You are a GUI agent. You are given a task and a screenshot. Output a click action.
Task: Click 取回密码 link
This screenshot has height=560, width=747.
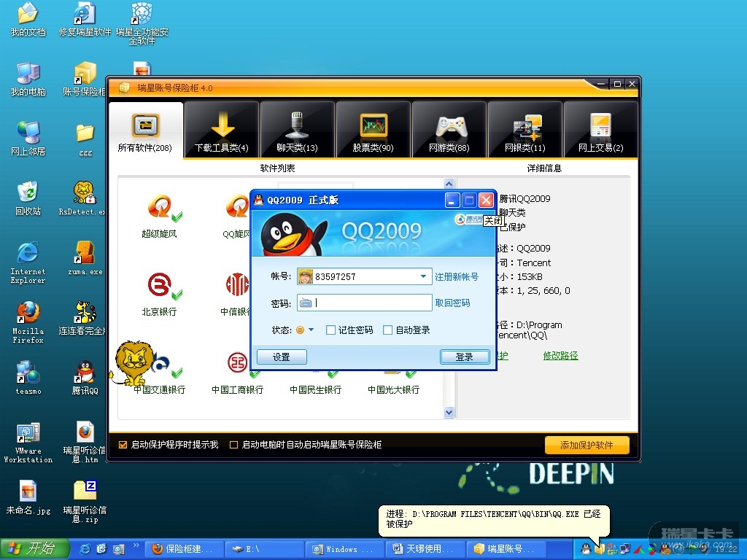coord(452,303)
